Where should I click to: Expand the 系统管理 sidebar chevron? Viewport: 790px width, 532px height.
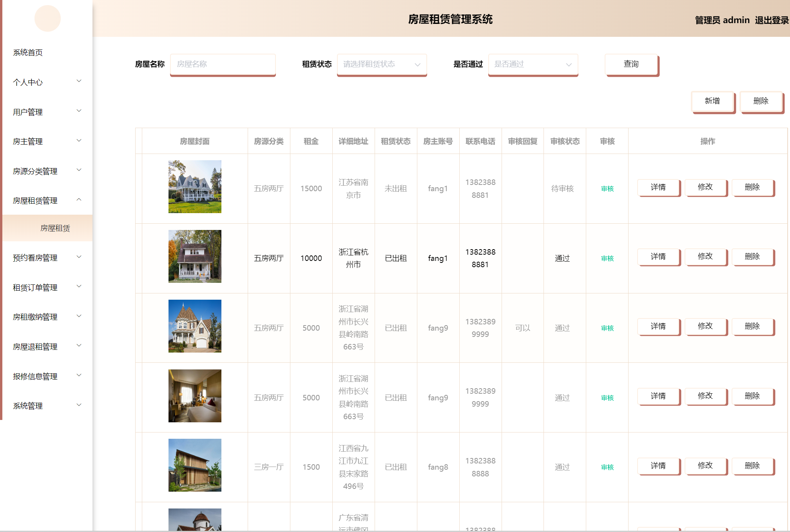tap(79, 405)
